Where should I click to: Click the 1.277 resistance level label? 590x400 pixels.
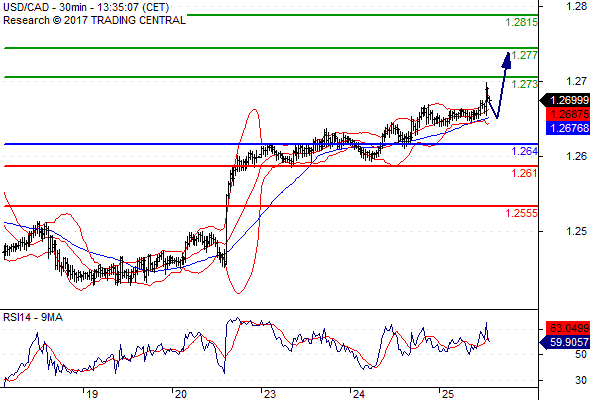click(525, 55)
